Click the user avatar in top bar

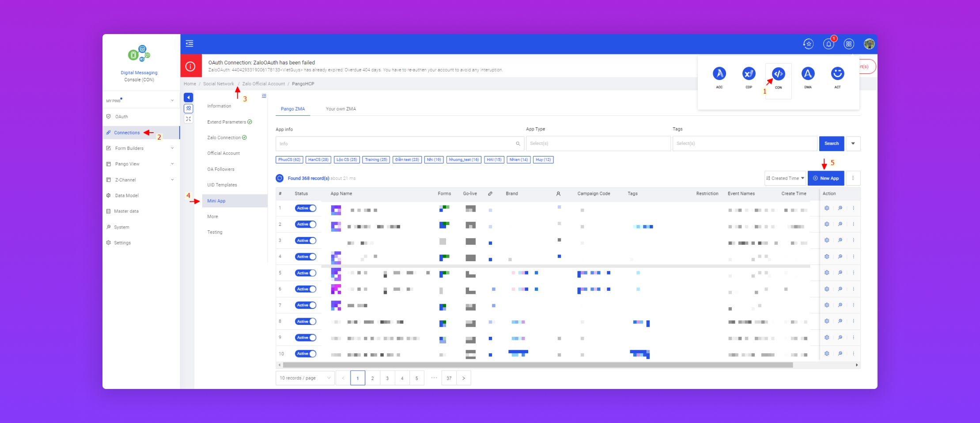click(869, 44)
